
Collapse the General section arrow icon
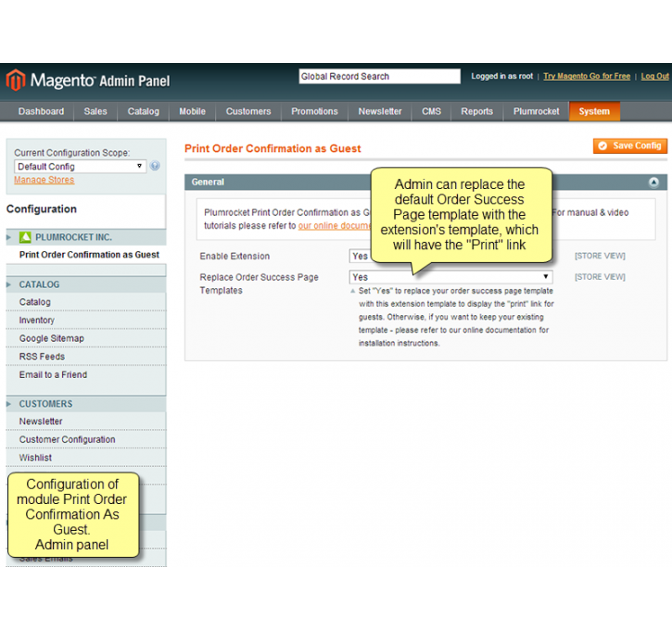tap(653, 183)
